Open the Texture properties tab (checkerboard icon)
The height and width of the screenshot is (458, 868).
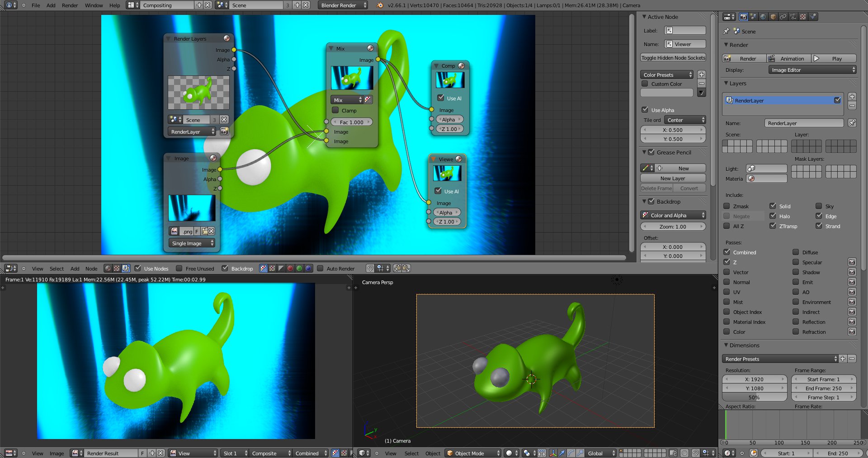[x=803, y=17]
